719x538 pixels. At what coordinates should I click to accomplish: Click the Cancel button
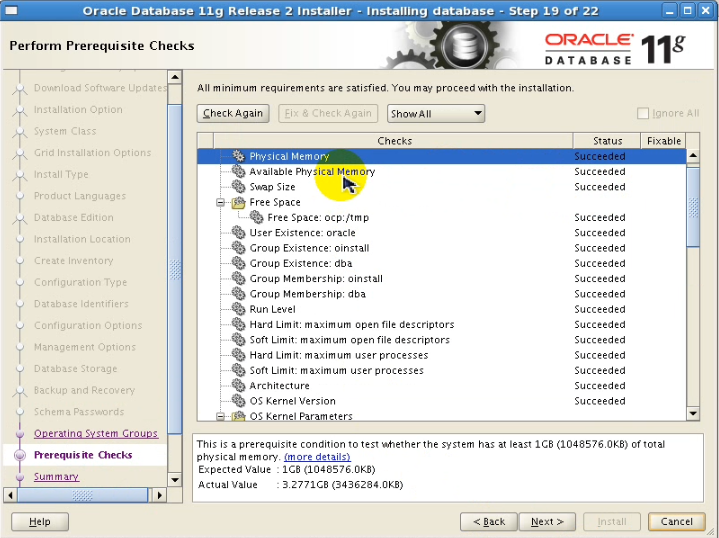[x=677, y=521]
